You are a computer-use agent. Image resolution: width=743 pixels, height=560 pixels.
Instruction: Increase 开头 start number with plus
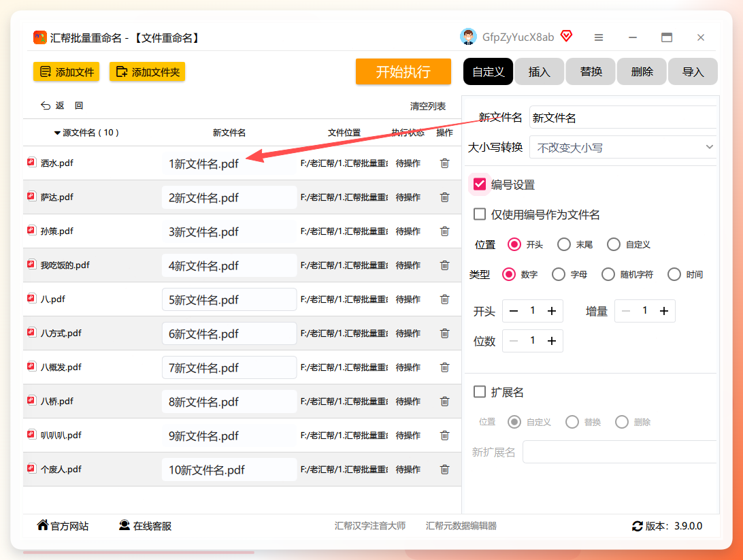tap(552, 311)
